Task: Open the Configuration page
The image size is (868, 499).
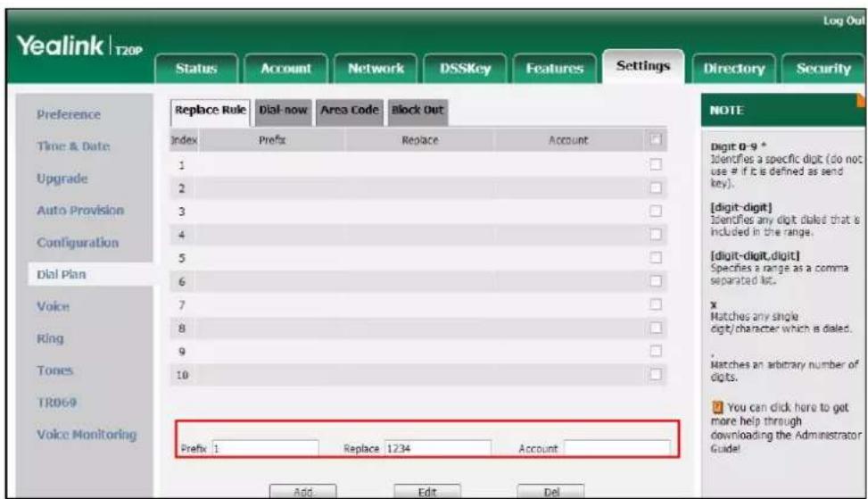Action: click(x=78, y=243)
